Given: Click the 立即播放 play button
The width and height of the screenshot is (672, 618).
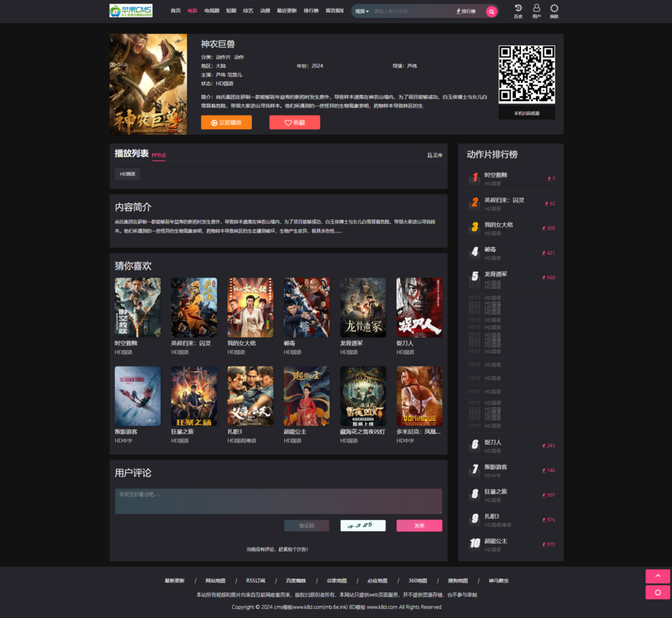Looking at the screenshot, I should 226,122.
